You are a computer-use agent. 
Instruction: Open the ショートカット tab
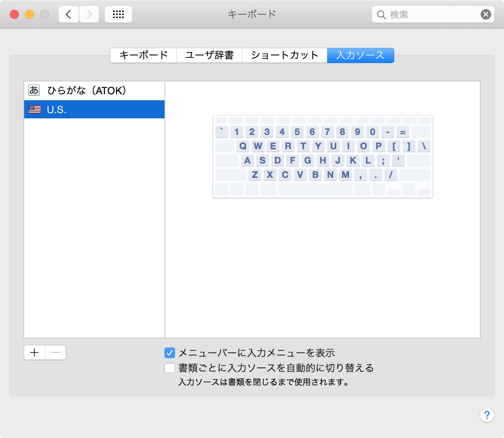point(284,55)
